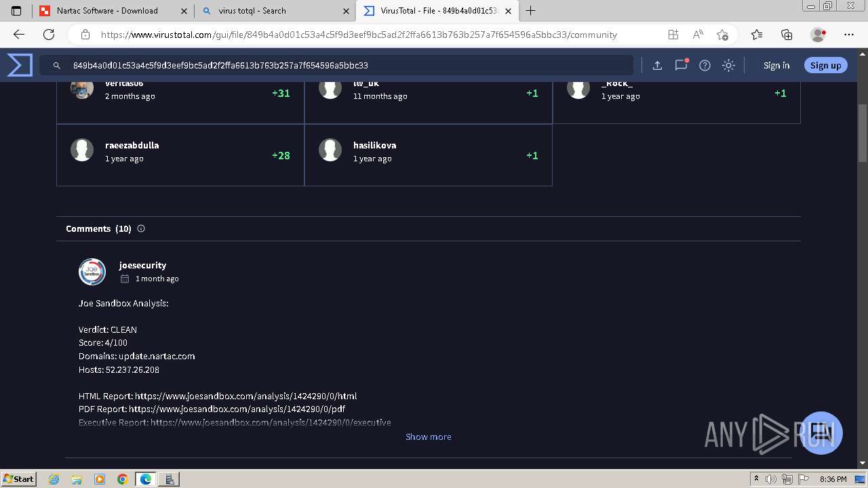Click the VirusTotal hash search field
Image resolution: width=868 pixels, height=488 pixels.
point(337,65)
